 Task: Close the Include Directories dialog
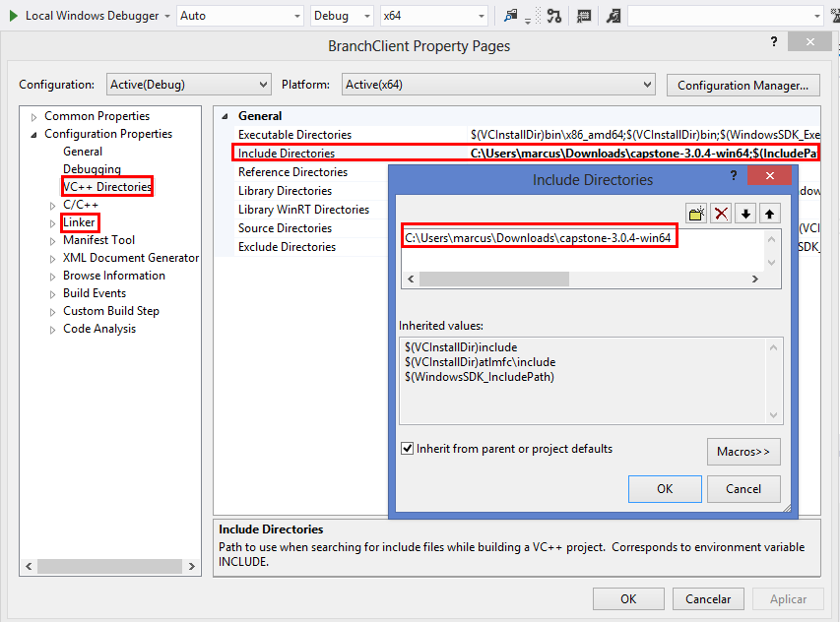tap(769, 175)
